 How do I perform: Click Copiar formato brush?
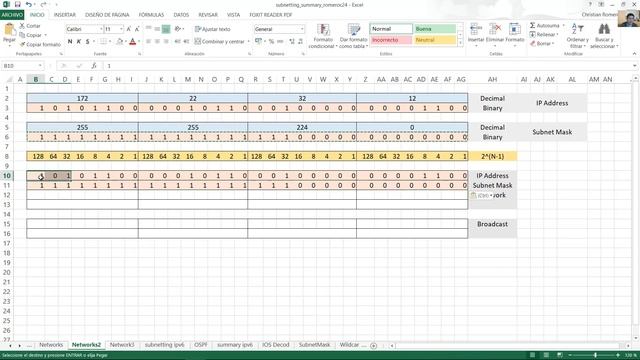22,44
